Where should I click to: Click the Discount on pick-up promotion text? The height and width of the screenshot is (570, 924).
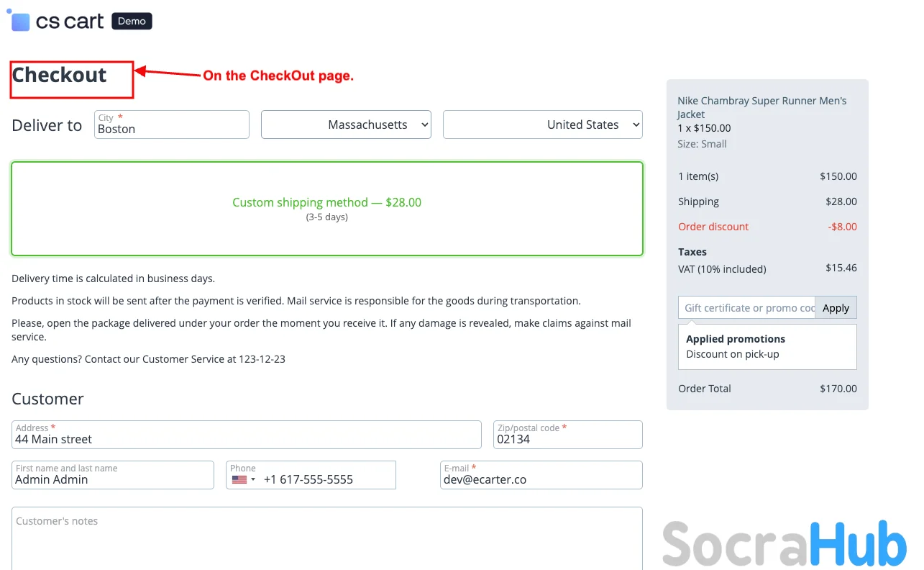tap(732, 354)
